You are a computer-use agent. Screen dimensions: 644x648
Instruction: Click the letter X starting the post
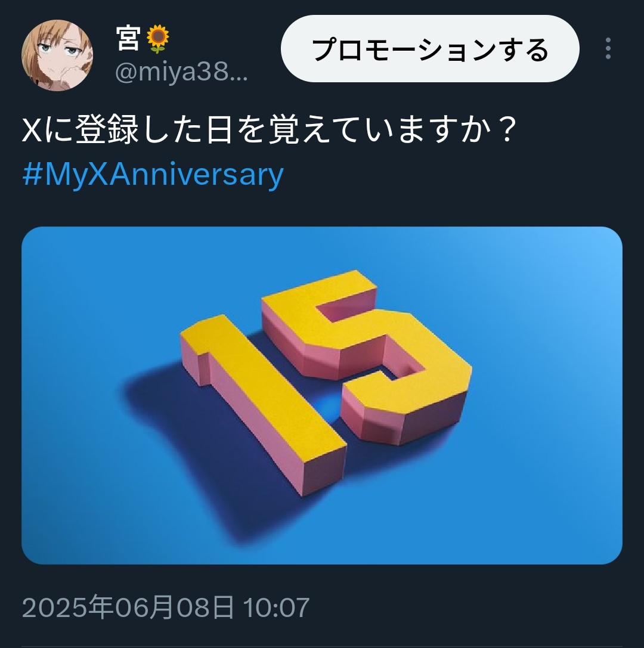(32, 130)
